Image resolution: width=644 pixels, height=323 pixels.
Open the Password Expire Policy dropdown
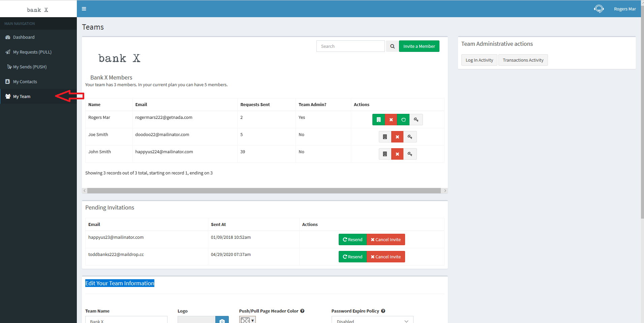pyautogui.click(x=372, y=320)
